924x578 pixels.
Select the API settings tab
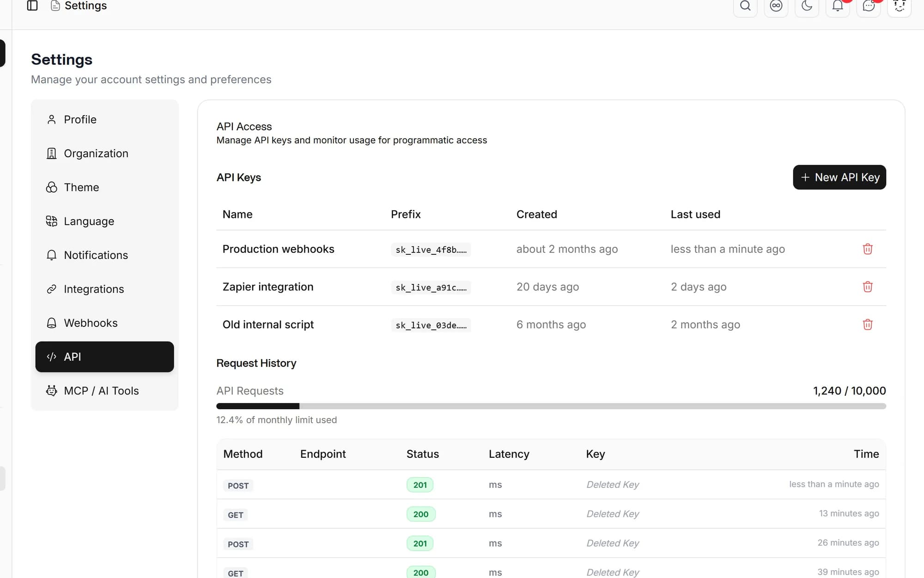pos(104,357)
